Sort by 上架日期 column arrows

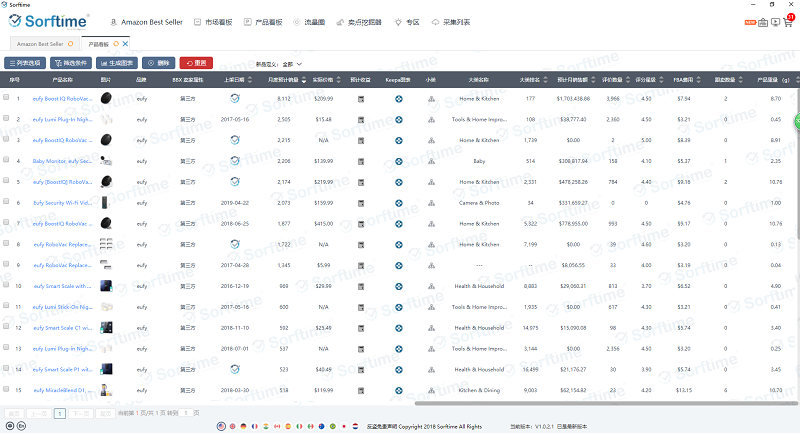249,80
